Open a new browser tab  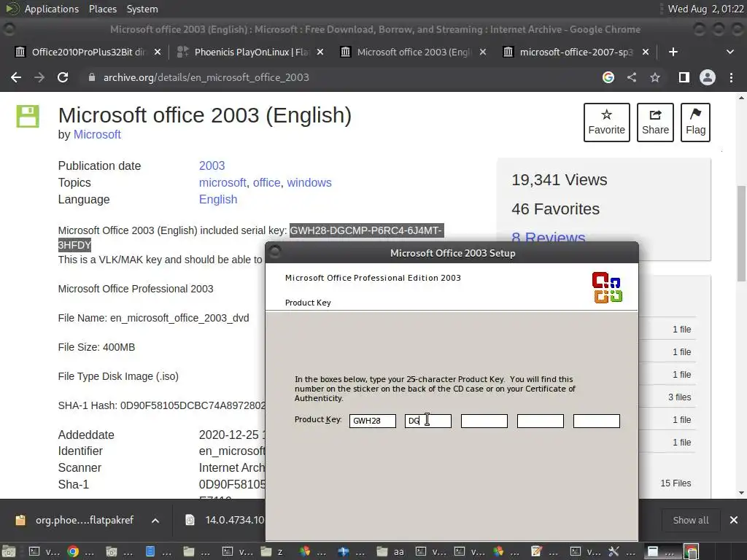tap(673, 52)
